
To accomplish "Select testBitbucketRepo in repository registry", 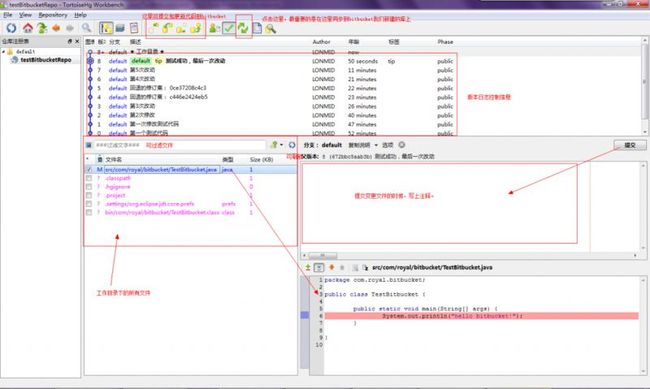I will point(46,60).
